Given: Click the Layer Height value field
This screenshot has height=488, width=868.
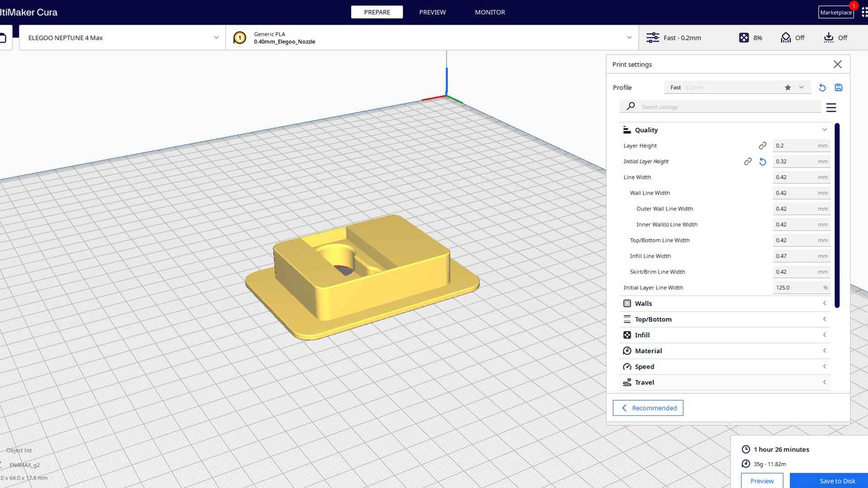Looking at the screenshot, I should pos(801,145).
